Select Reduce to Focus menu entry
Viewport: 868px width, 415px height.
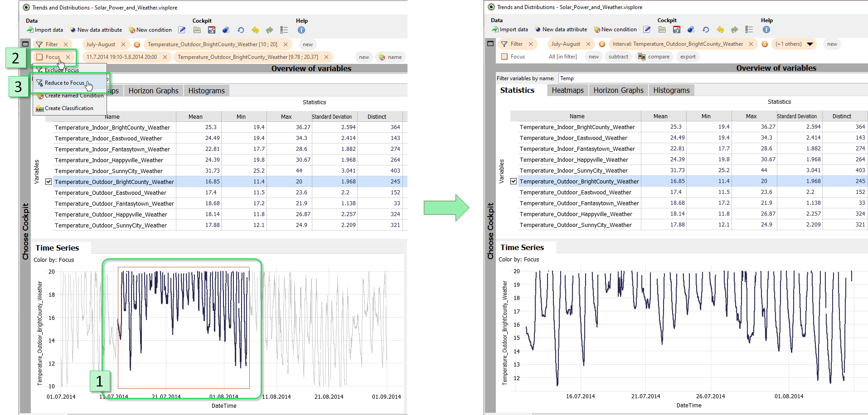(64, 83)
